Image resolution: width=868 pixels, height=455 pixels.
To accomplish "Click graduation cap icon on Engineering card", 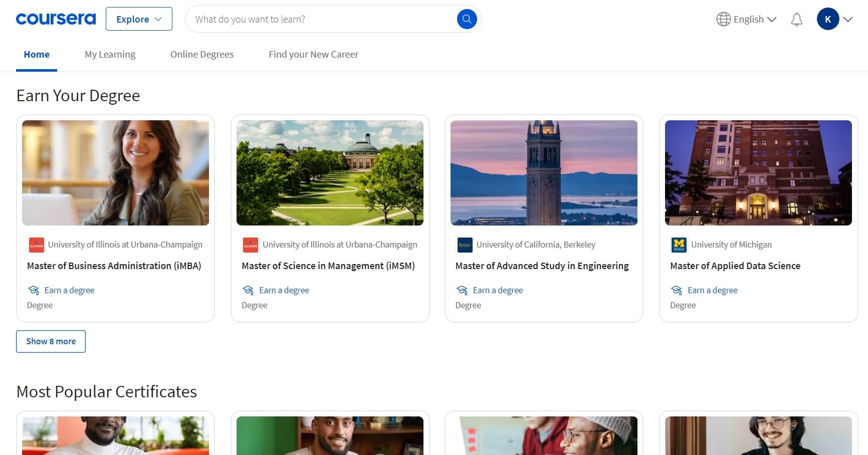I will click(462, 290).
